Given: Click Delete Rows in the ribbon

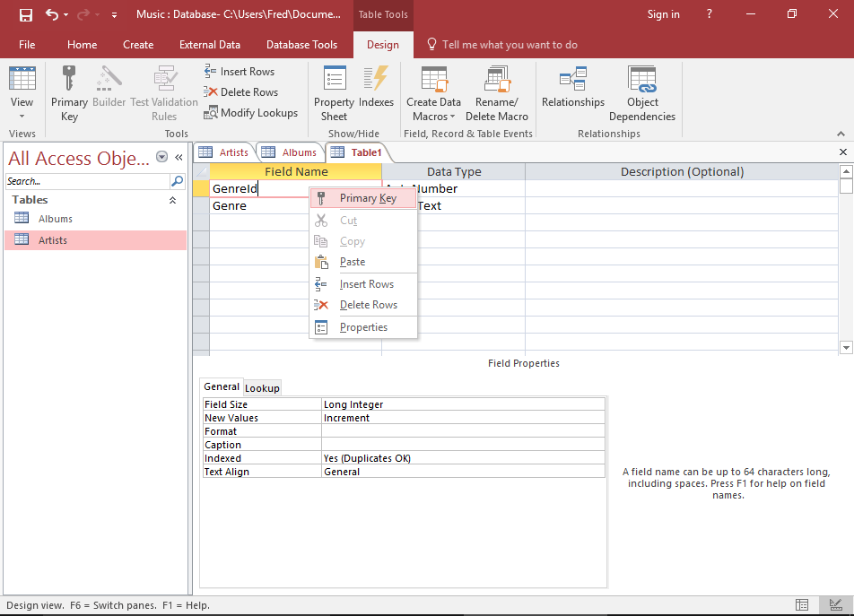Looking at the screenshot, I should [240, 92].
